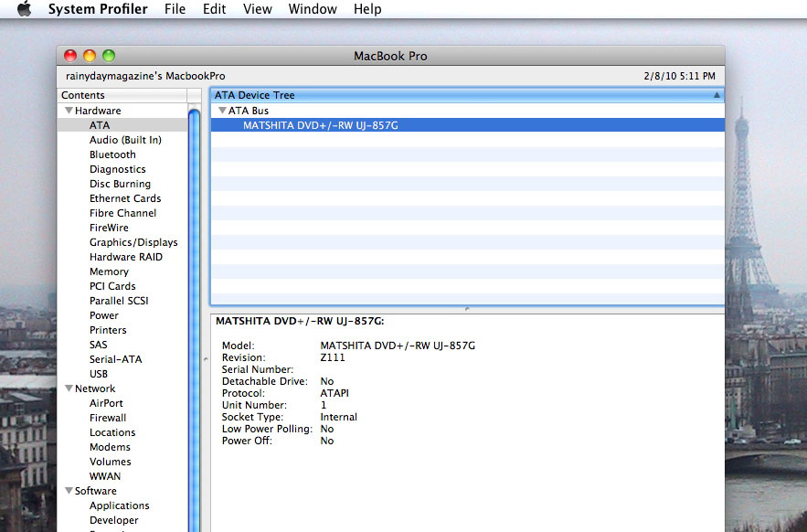Viewport: 807px width, 532px height.
Task: Select Audio (Built In) in sidebar
Action: point(125,140)
